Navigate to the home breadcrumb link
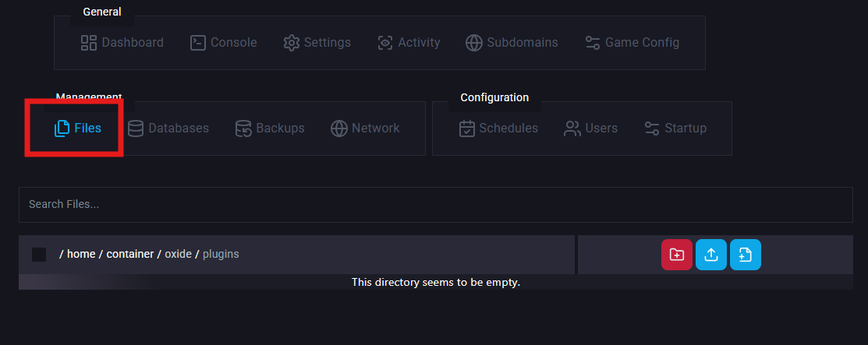The height and width of the screenshot is (345, 868). click(x=81, y=255)
